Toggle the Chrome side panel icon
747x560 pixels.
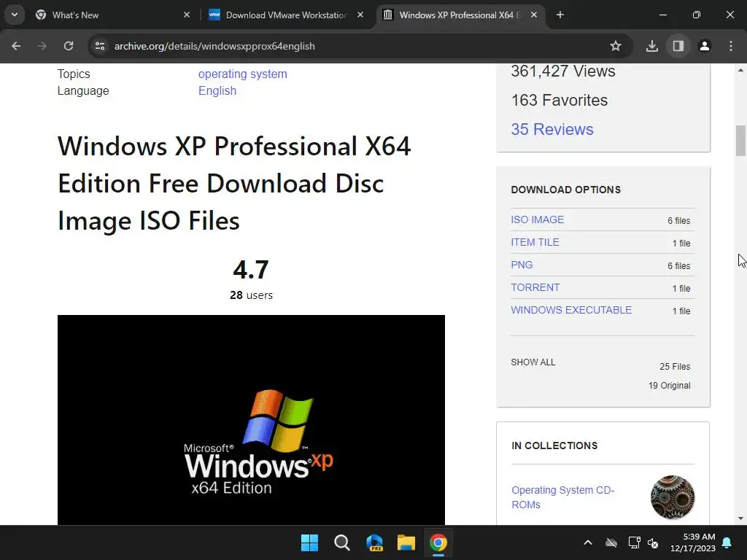tap(678, 46)
